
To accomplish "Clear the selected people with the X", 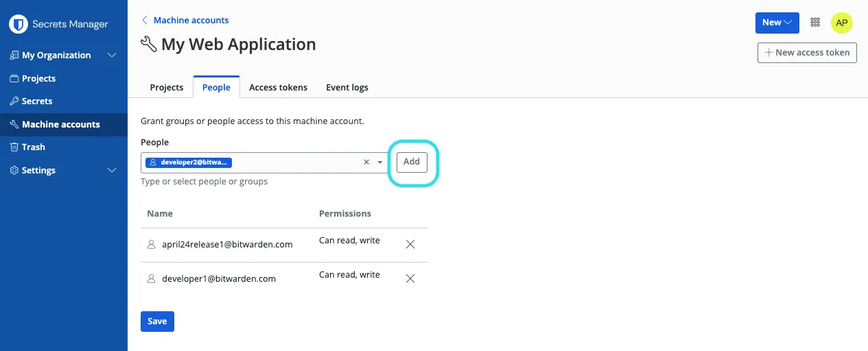I will coord(366,162).
